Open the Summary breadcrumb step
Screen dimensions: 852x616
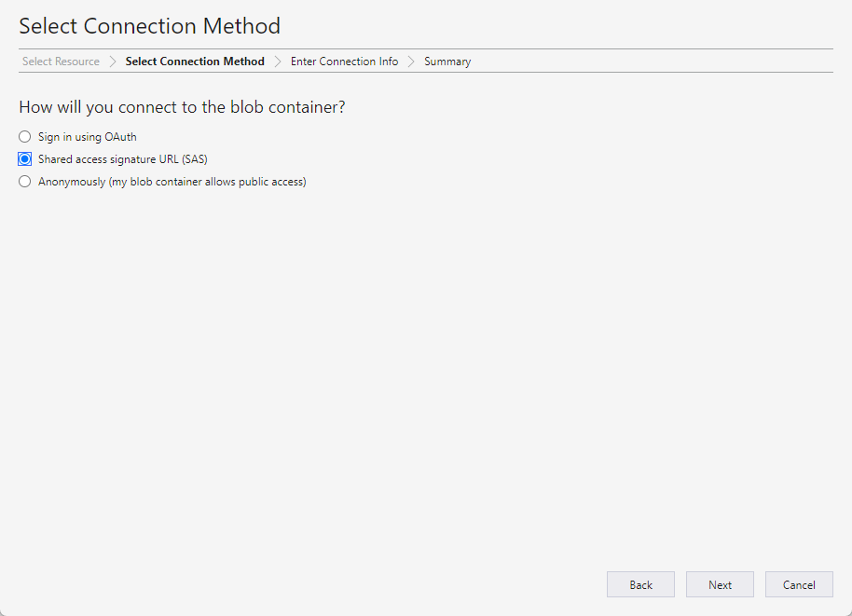(x=447, y=62)
